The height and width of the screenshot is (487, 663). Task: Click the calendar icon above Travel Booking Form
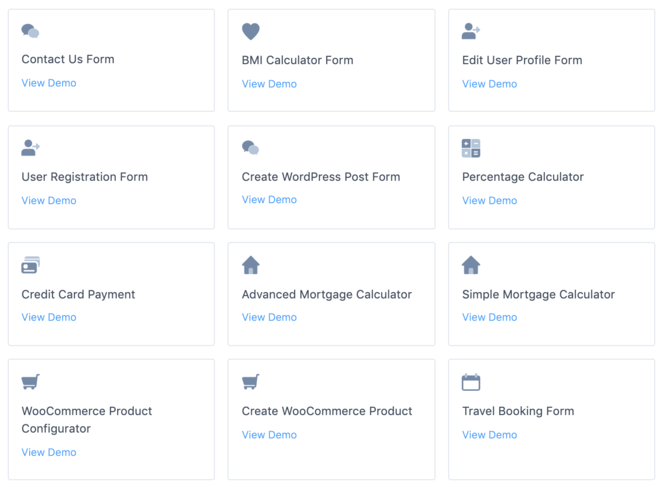[471, 382]
